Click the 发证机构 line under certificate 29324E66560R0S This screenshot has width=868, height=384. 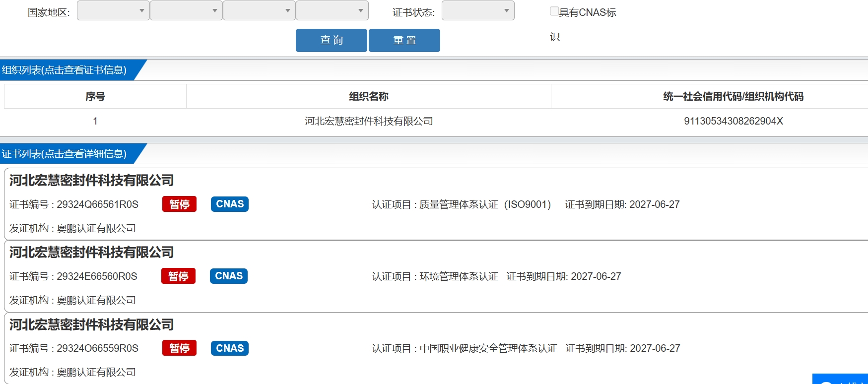tap(72, 300)
